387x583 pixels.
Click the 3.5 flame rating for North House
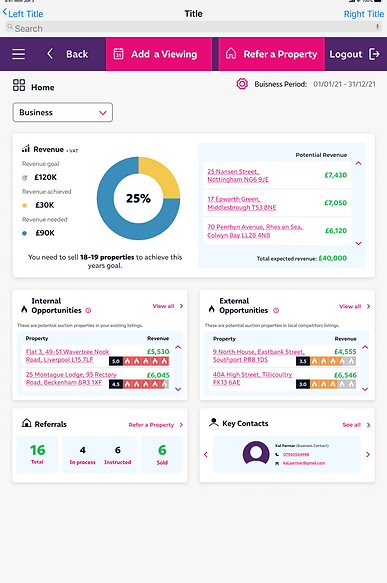coord(326,361)
